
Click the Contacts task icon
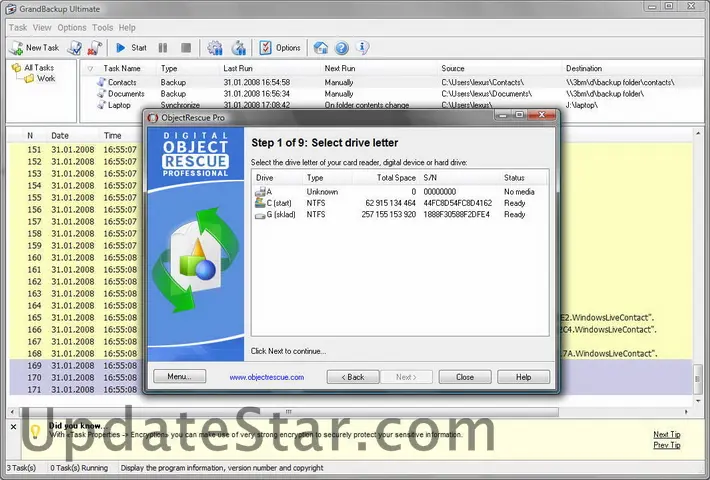pos(101,82)
